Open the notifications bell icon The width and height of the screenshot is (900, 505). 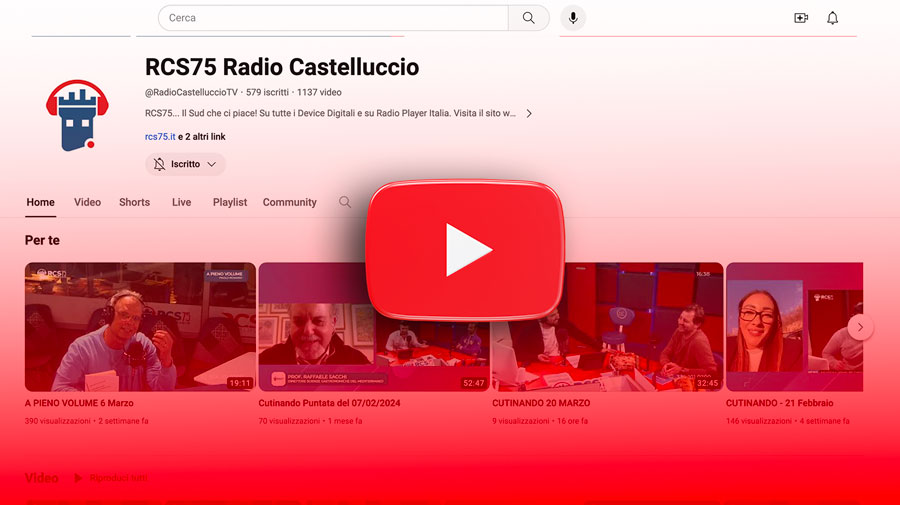(832, 18)
